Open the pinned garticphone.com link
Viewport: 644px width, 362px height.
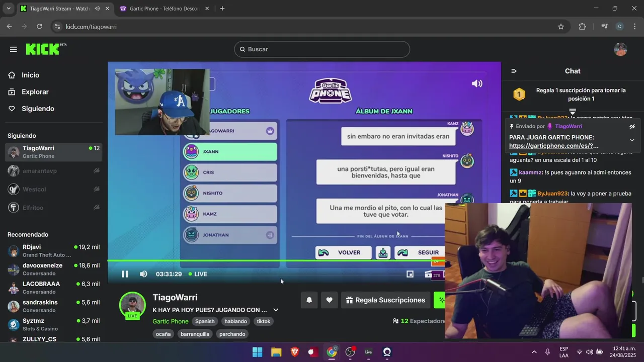[x=554, y=146]
